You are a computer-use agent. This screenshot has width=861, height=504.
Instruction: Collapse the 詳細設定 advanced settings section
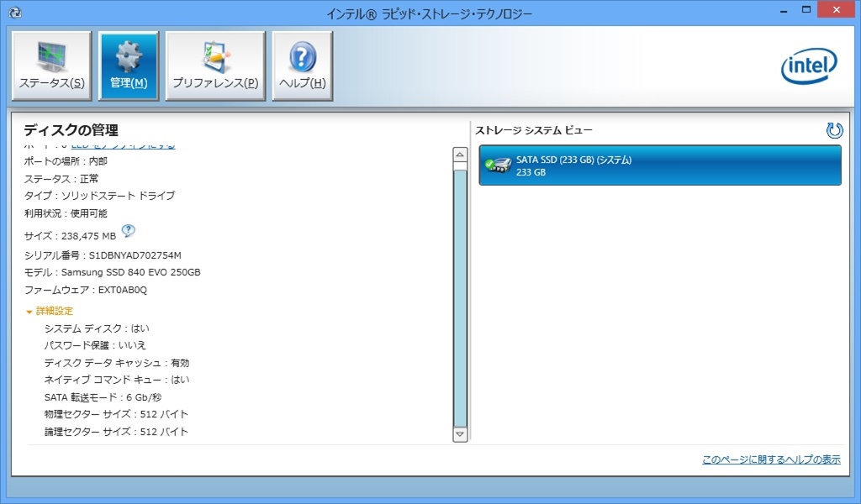click(x=50, y=311)
